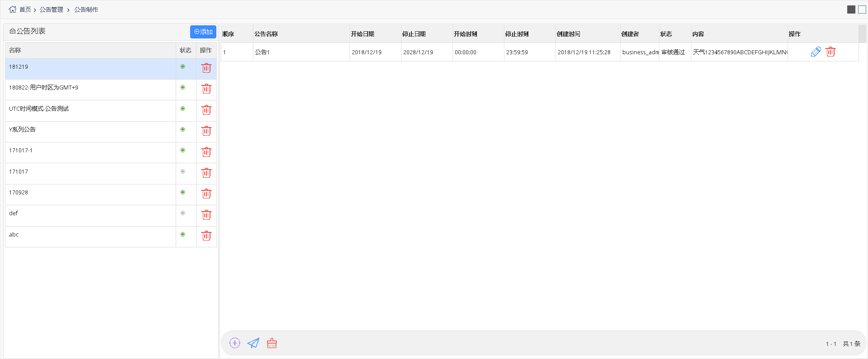The image size is (868, 359).
Task: Delete the Y系列公告 list entry
Action: (206, 131)
